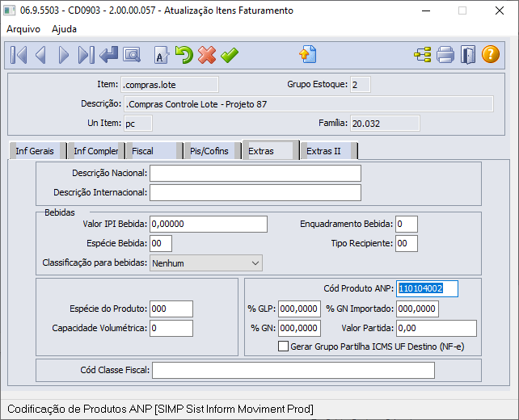Viewport: 519px width, 420px height.
Task: Click the Descrição Nacional text field
Action: pos(255,174)
